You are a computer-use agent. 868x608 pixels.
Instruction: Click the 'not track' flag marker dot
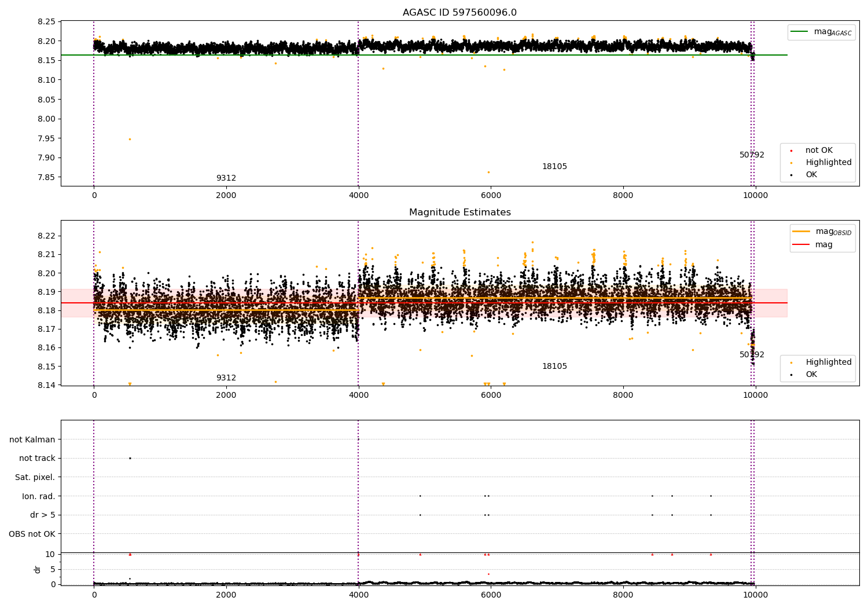[x=130, y=458]
